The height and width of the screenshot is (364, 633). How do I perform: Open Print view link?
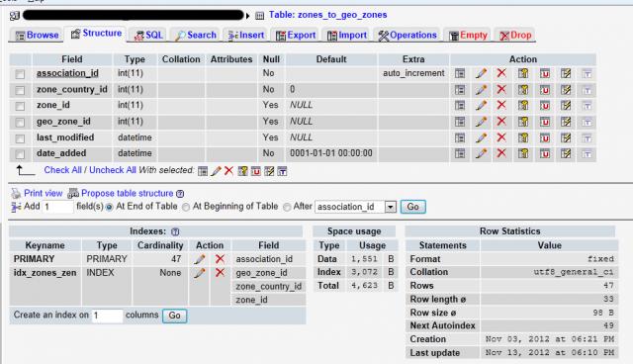tap(44, 193)
